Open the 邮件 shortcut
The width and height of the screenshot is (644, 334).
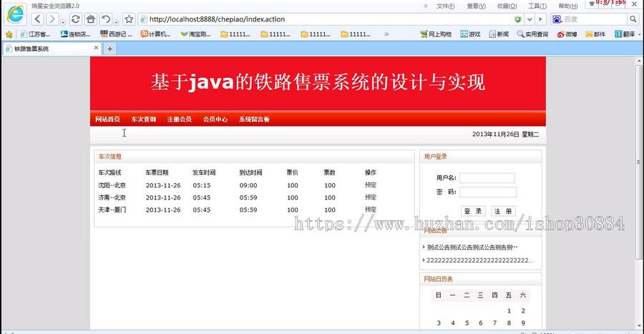pyautogui.click(x=595, y=34)
